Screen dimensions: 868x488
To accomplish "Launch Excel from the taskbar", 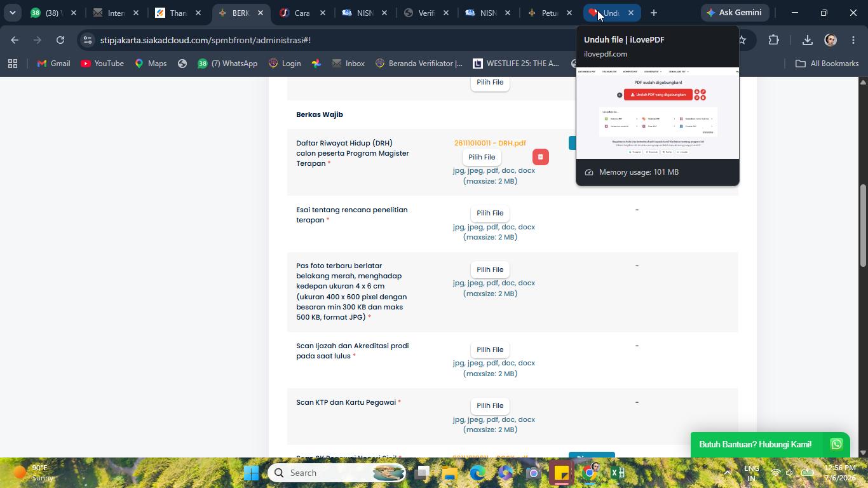I will (617, 473).
